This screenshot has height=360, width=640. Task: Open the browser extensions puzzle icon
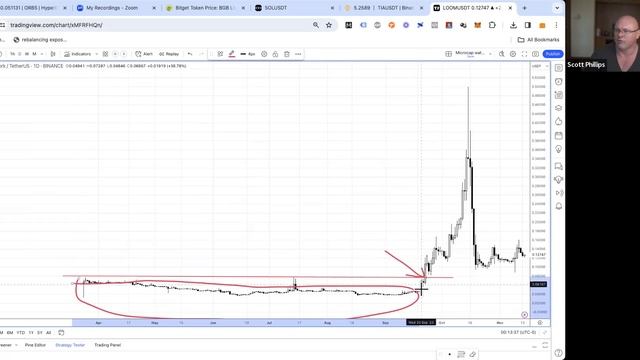coord(492,25)
